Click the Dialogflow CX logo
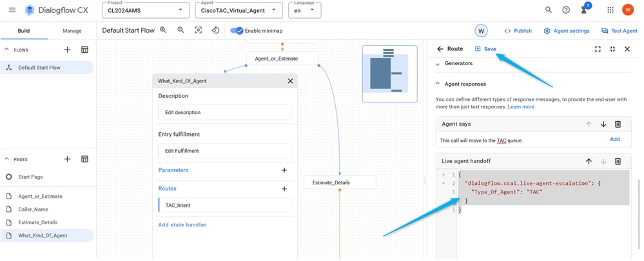 tap(56, 10)
